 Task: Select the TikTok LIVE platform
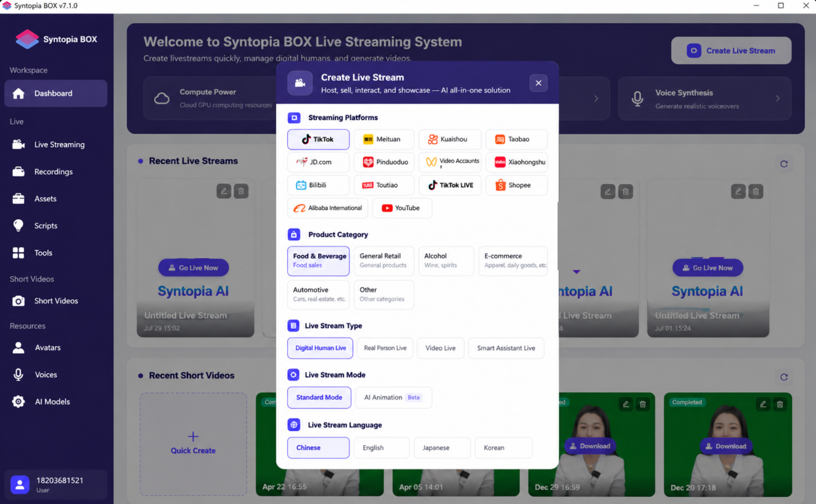pyautogui.click(x=449, y=185)
